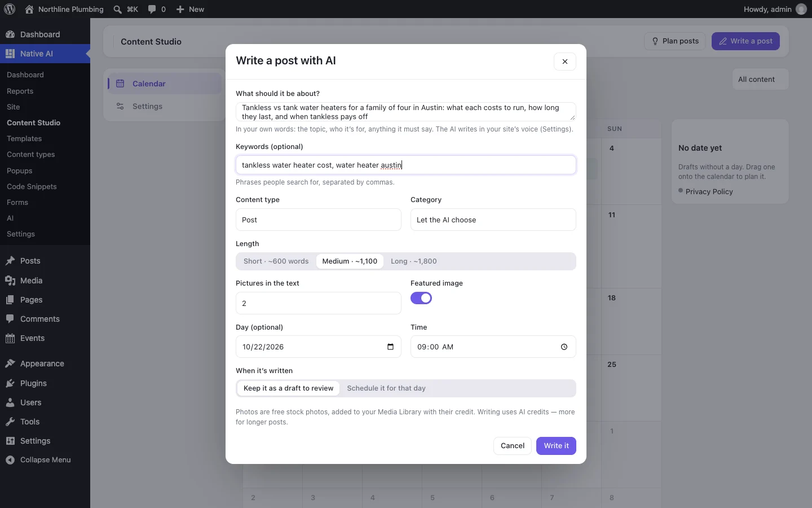This screenshot has width=812, height=508.
Task: Click the Keywords input field
Action: (406, 165)
